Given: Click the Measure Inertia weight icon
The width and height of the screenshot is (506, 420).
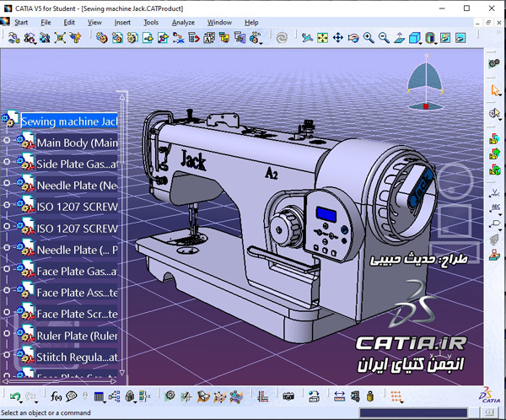Looking at the screenshot, I should (370, 396).
